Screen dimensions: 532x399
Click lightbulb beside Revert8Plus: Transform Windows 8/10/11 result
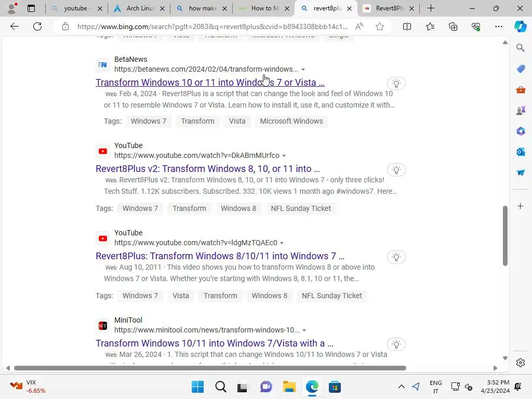(396, 257)
